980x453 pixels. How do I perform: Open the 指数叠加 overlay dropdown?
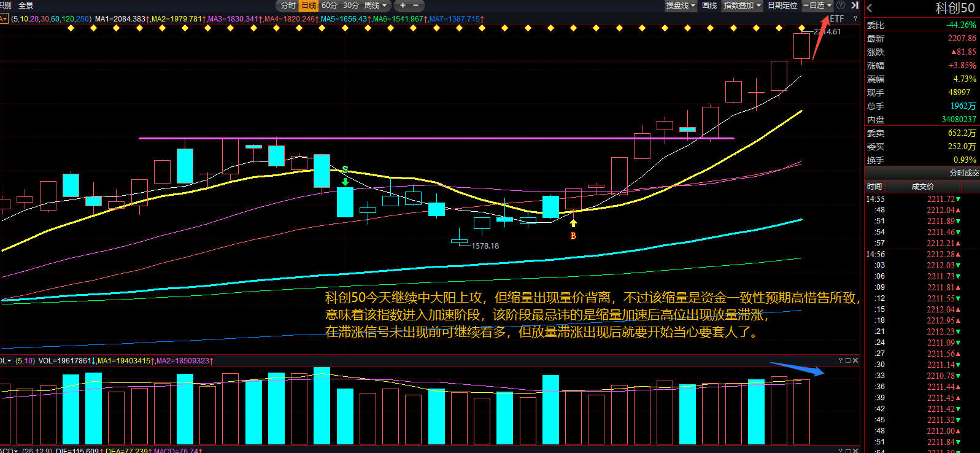coord(742,6)
